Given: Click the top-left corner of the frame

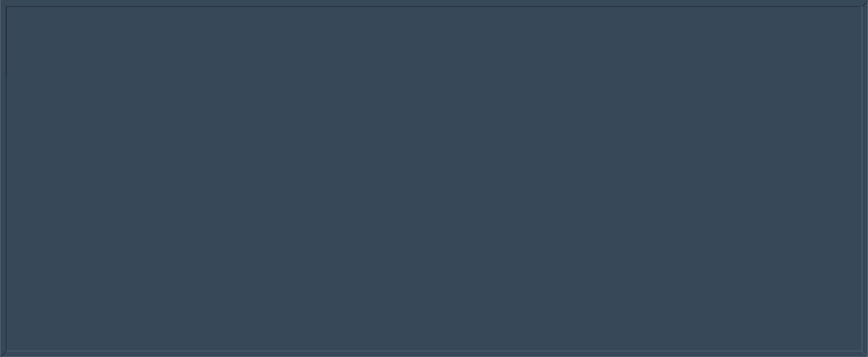Looking at the screenshot, I should tap(3, 3).
